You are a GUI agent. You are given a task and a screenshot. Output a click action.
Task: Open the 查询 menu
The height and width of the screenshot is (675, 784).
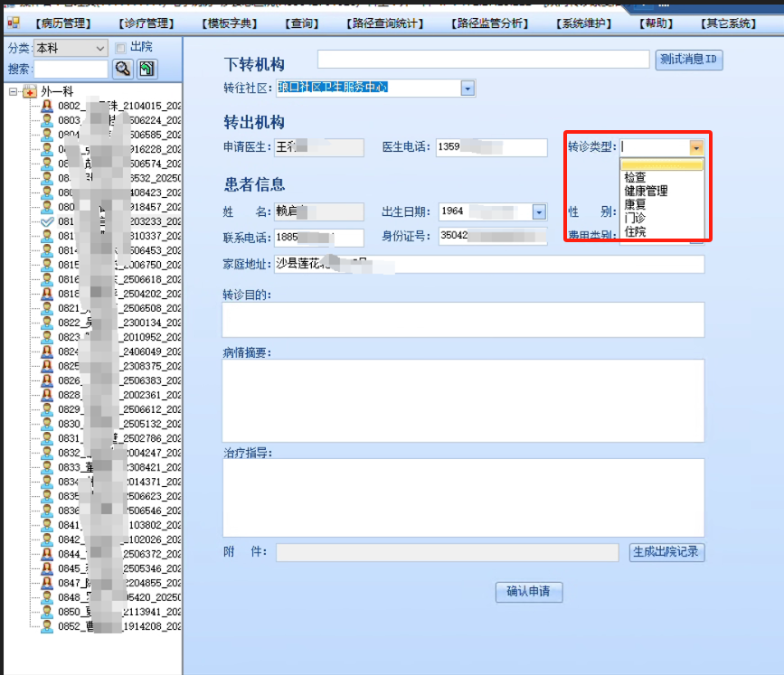[301, 23]
